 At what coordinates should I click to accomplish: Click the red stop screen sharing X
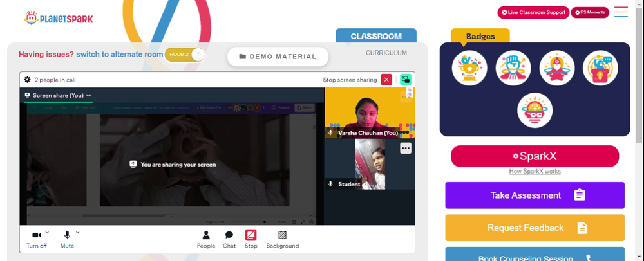(386, 80)
